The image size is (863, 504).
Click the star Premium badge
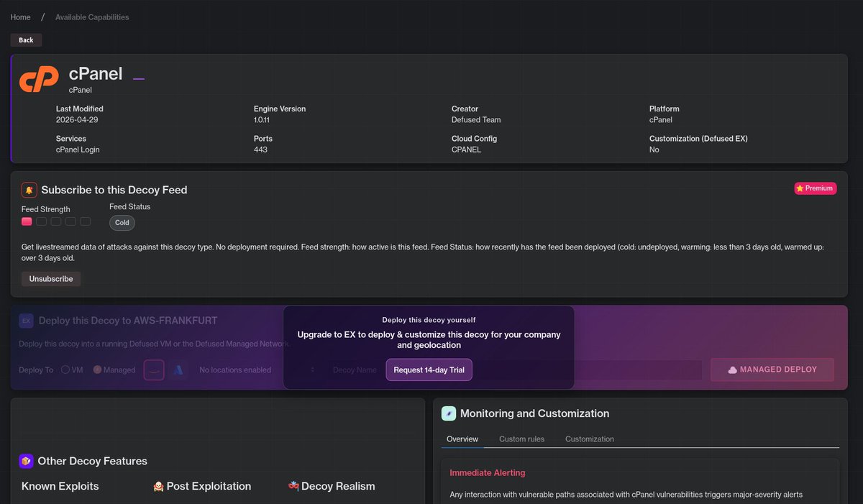[816, 188]
